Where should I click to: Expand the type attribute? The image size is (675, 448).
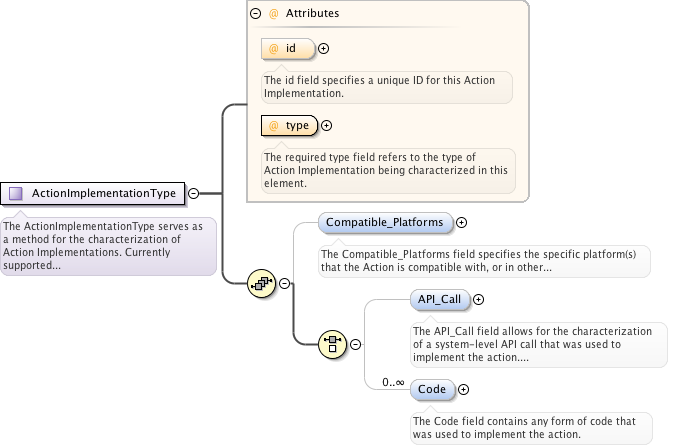tap(327, 125)
